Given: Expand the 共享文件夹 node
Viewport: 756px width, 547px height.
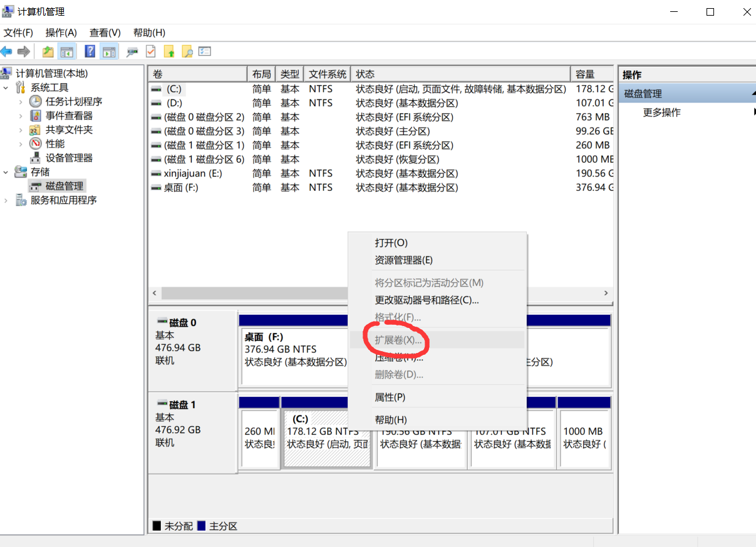Looking at the screenshot, I should coord(21,130).
